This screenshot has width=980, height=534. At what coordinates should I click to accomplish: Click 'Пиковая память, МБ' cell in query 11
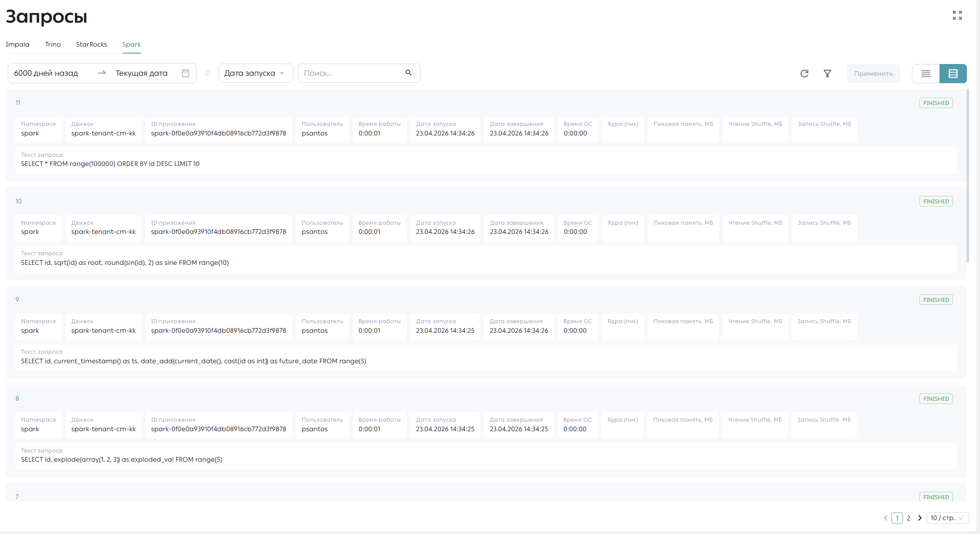click(683, 129)
